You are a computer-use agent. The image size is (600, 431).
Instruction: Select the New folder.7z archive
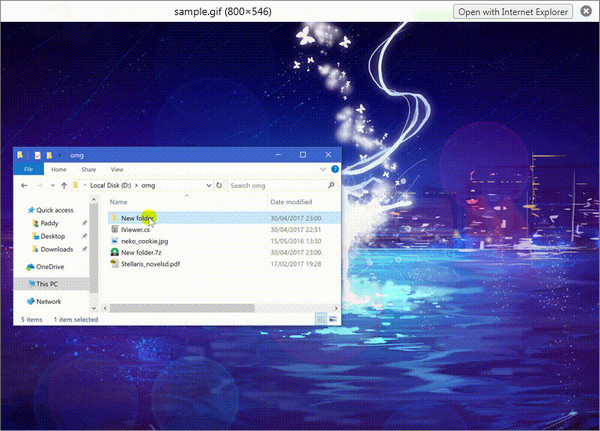point(141,253)
